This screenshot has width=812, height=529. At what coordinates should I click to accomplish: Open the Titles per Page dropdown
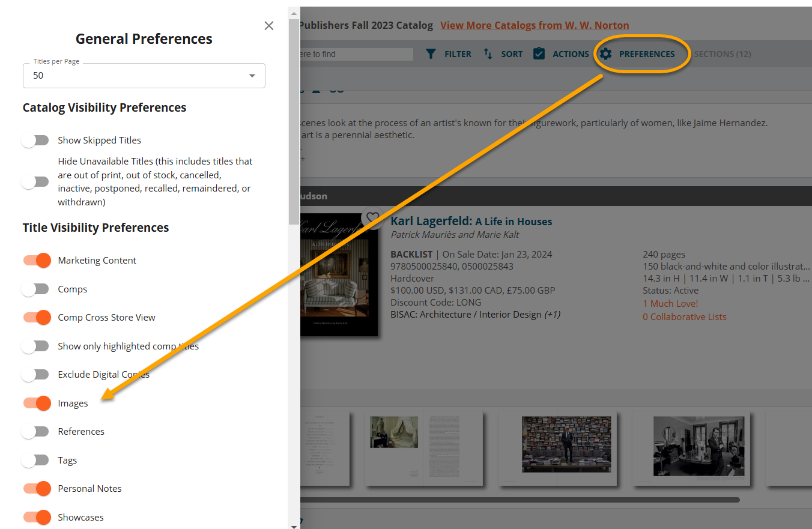click(x=144, y=76)
